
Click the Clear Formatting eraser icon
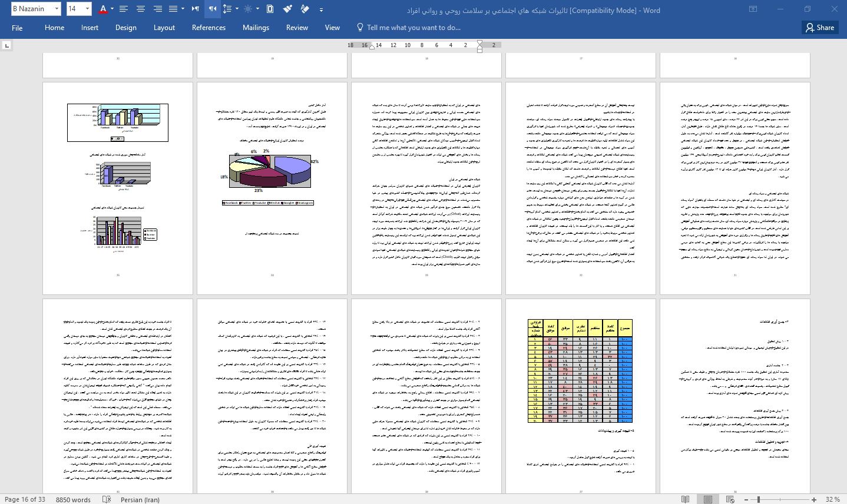(305, 9)
